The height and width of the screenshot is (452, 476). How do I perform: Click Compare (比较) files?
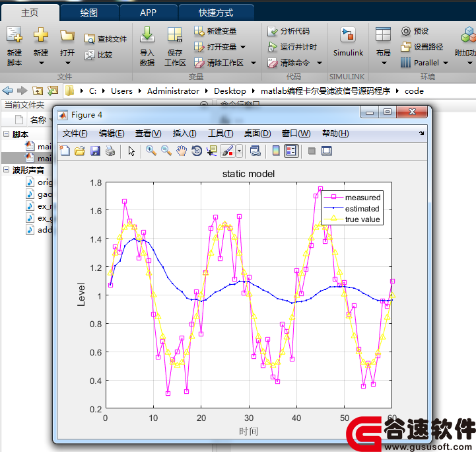[x=98, y=55]
